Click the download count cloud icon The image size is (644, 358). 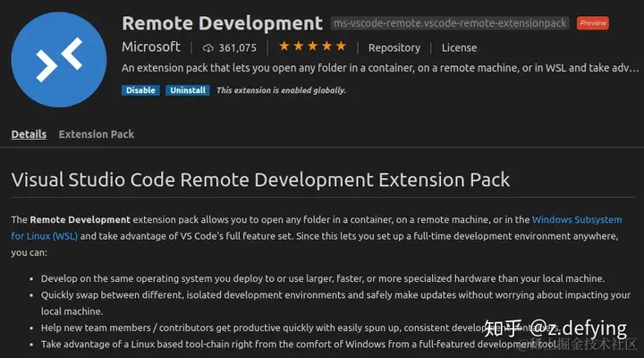coord(208,48)
